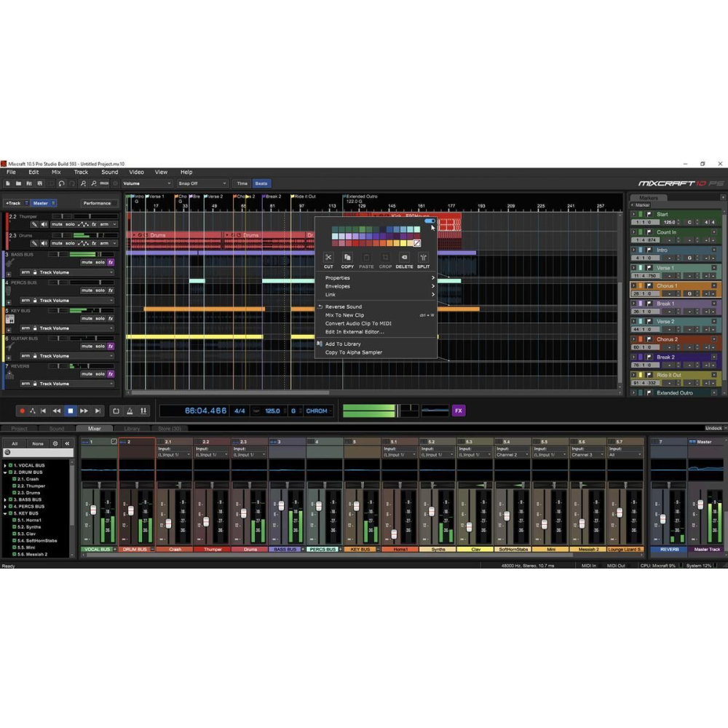Click the Delete icon in the context menu
The image size is (728, 728).
coord(405,258)
